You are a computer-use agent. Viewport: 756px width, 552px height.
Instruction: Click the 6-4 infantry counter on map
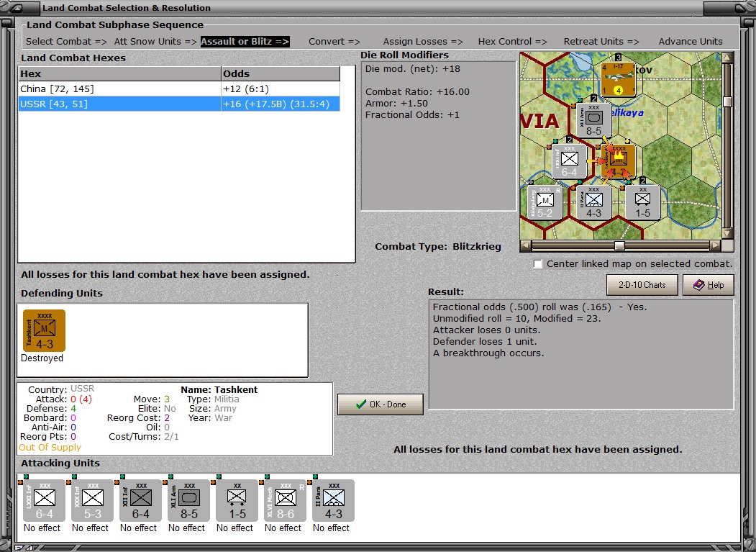click(570, 161)
